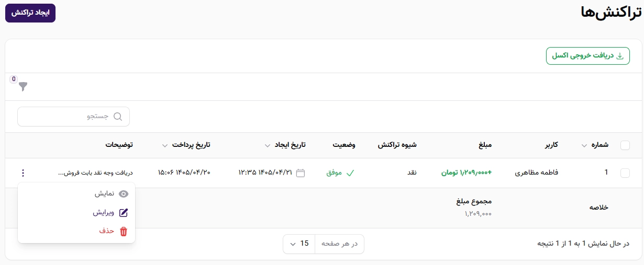
Task: Focus the جستجو search input field
Action: pos(73,117)
